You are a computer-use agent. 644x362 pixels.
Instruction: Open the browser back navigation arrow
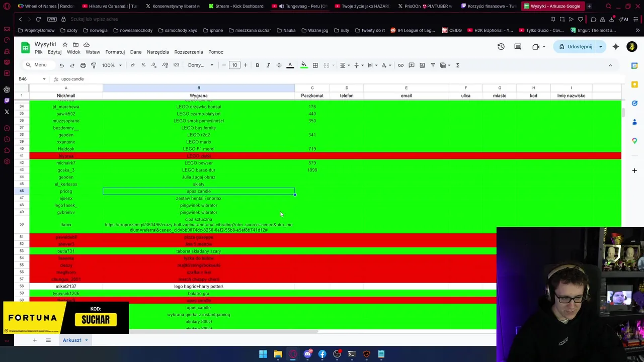coord(20,19)
